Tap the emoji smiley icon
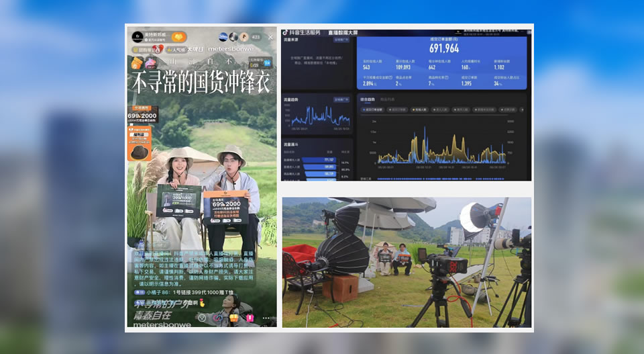644x354 pixels. point(201,316)
